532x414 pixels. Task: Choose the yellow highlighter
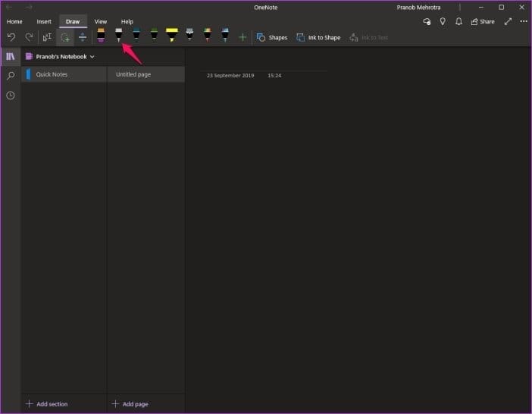[x=172, y=36]
